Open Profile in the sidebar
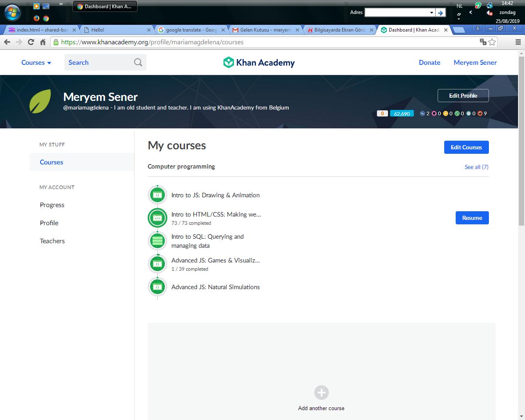 coord(49,223)
